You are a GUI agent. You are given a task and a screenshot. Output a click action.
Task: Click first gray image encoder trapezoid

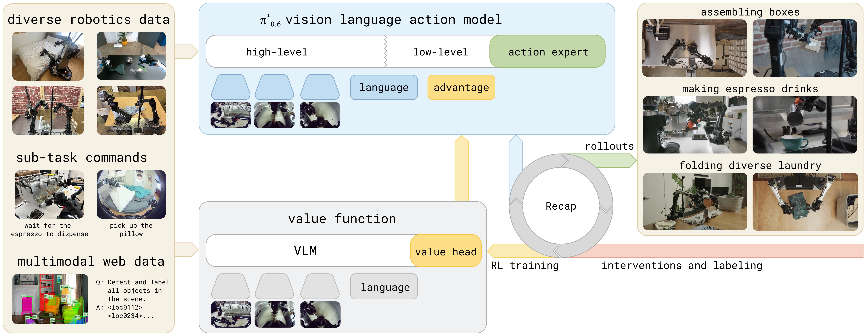(231, 286)
